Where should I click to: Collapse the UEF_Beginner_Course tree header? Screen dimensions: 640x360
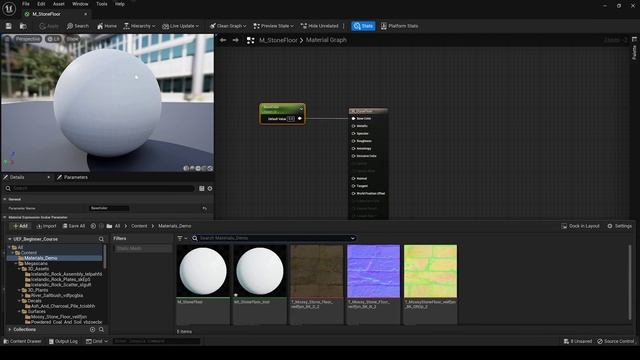pyautogui.click(x=10, y=239)
